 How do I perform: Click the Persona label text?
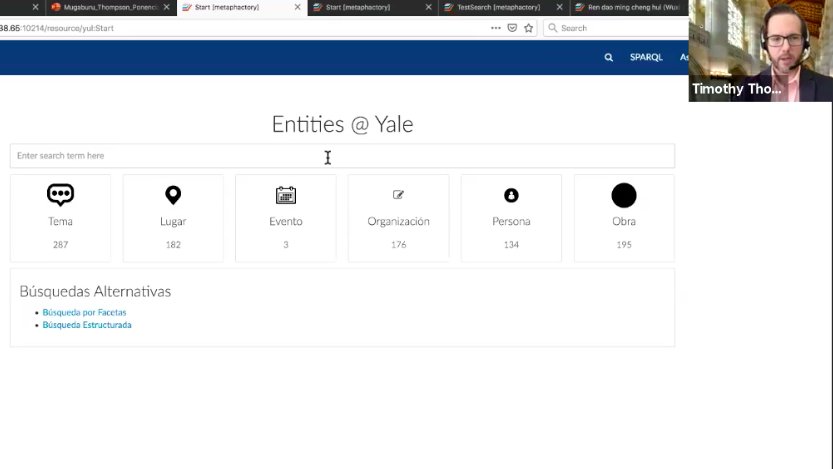511,221
